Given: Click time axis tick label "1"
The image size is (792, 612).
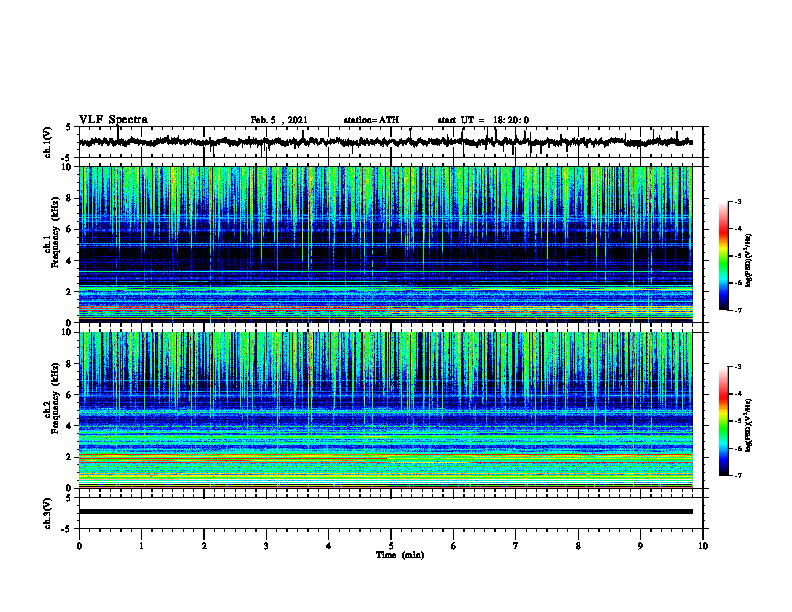Looking at the screenshot, I should [x=141, y=546].
